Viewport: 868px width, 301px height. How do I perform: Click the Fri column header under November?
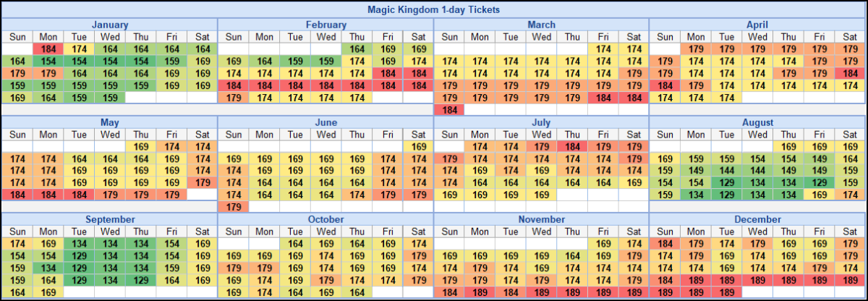[x=603, y=232]
